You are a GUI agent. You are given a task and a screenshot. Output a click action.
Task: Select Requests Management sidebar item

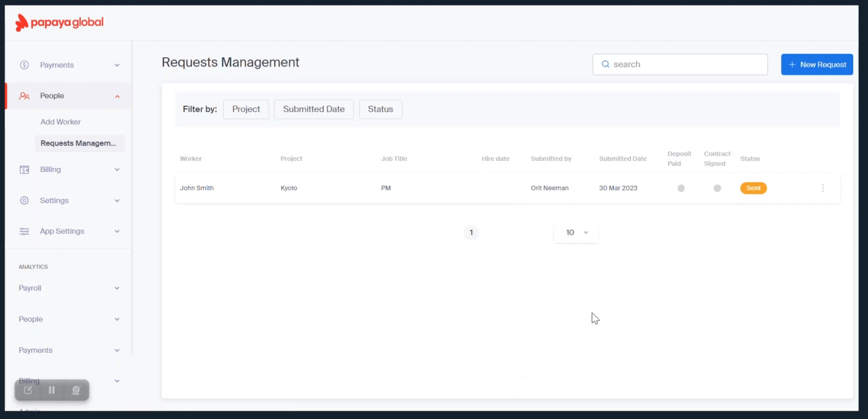pos(80,143)
